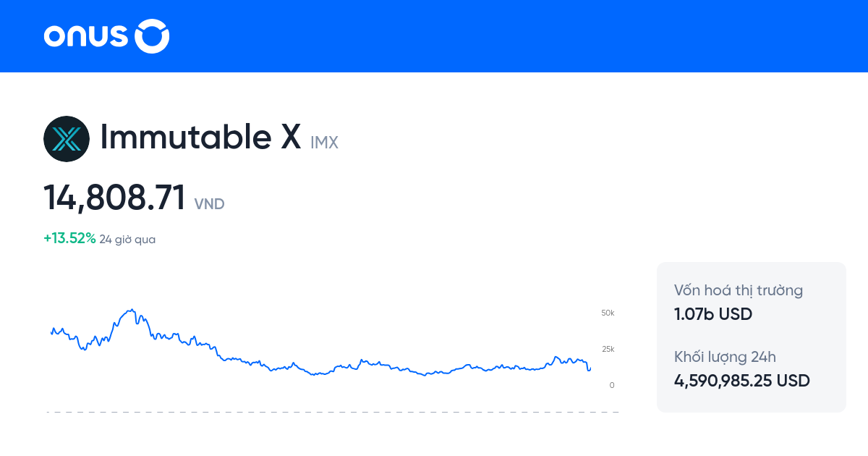The image size is (868, 456).
Task: Select the 14,808.71 price value
Action: point(115,198)
